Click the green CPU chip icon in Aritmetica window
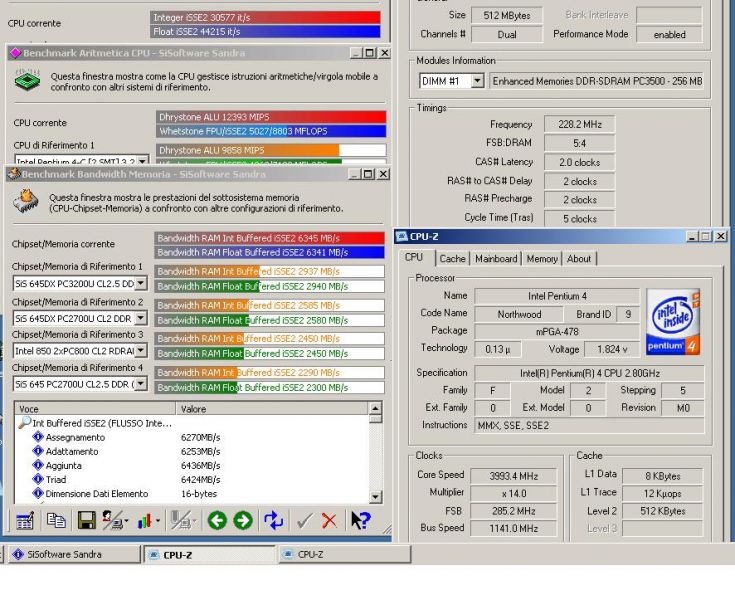This screenshot has height=600, width=735. click(x=27, y=80)
